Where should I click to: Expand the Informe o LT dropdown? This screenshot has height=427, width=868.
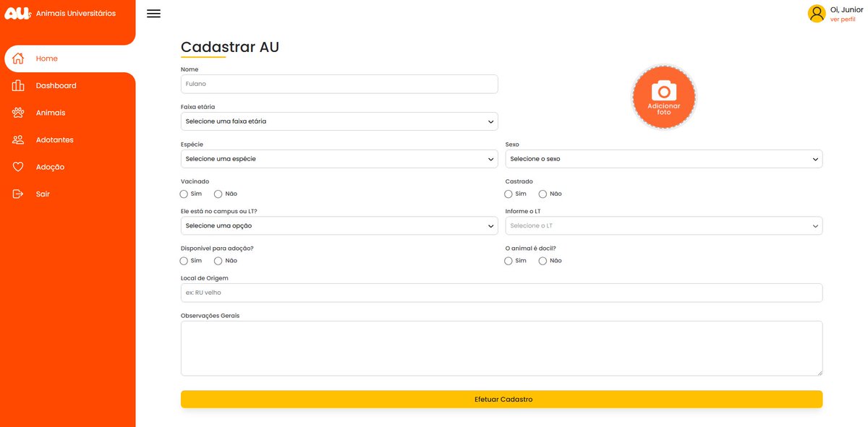pos(664,226)
